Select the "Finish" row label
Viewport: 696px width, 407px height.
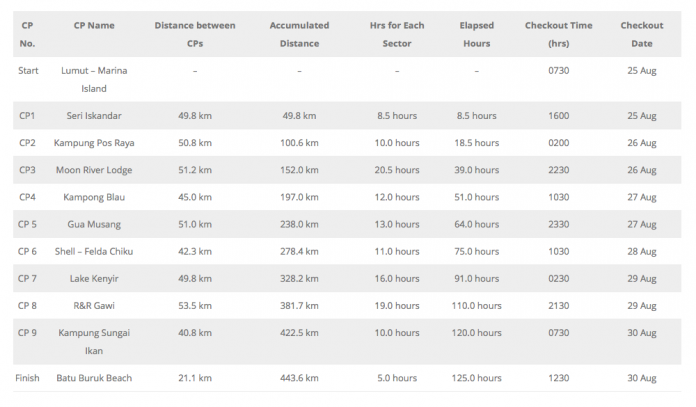click(x=27, y=378)
